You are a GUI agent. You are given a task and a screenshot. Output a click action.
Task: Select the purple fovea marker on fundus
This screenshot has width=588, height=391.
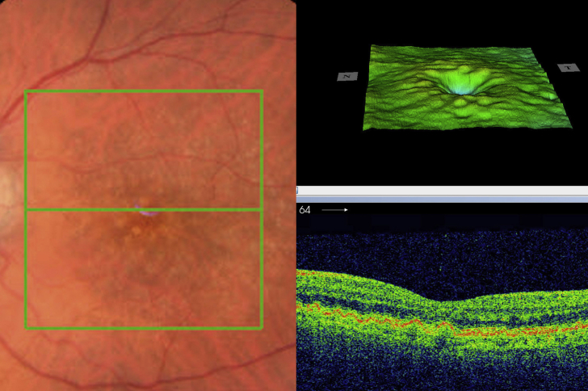coord(144,212)
